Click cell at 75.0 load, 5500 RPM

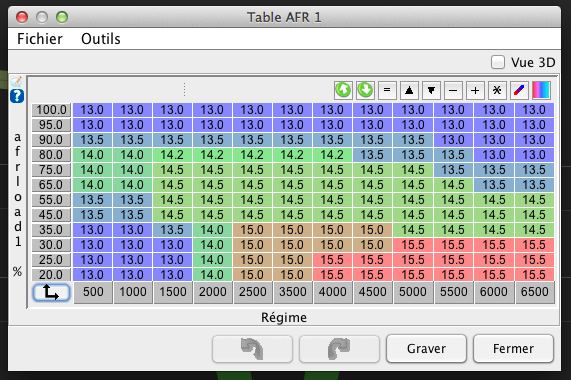[453, 170]
